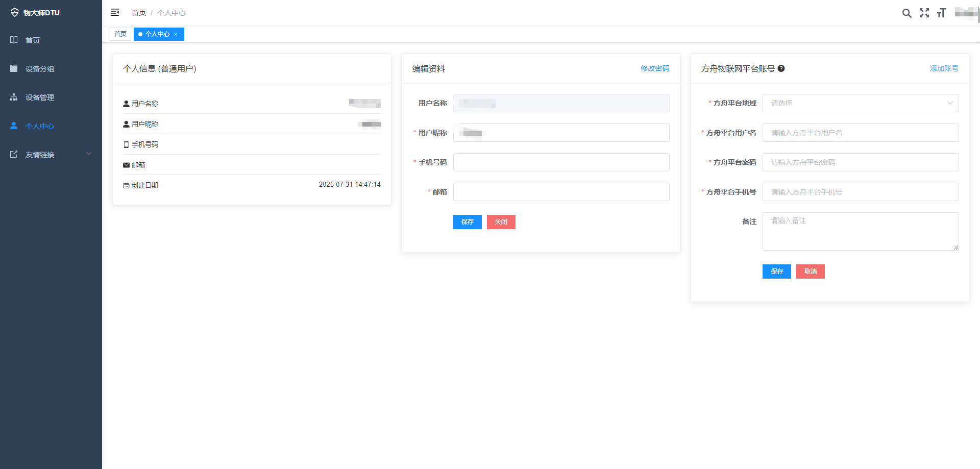Screen dimensions: 980x469
Task: Open 设备分组 in the sidebar
Action: pos(40,69)
